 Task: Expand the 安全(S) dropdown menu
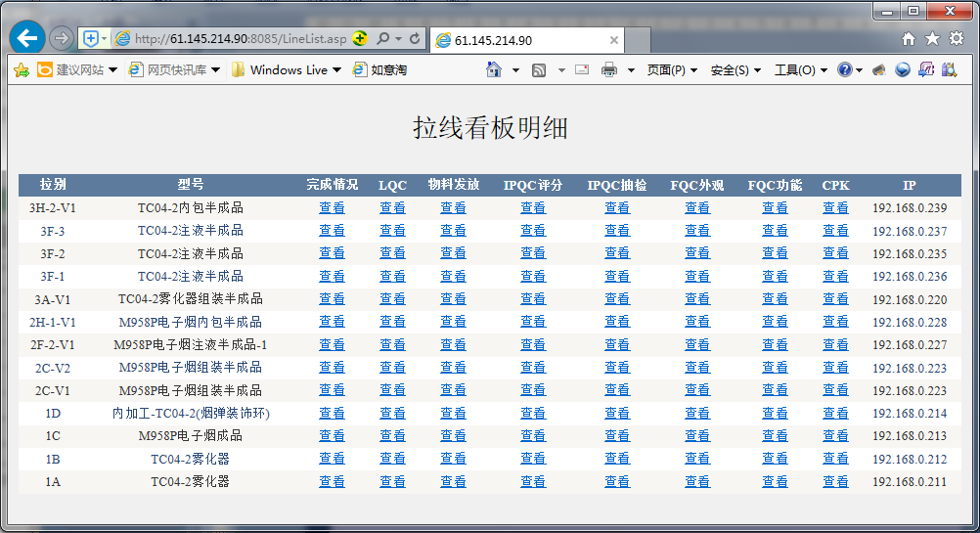[x=735, y=69]
